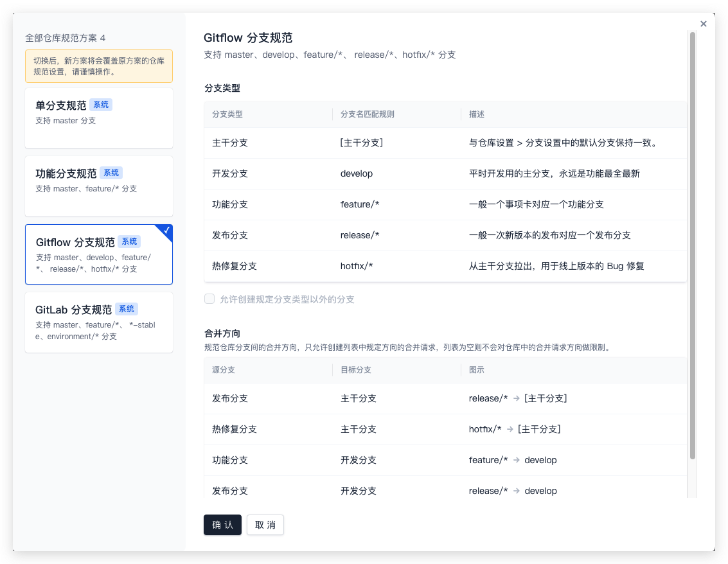728x564 pixels.
Task: Click the 发布分支 cell in branch type table
Action: coord(230,235)
